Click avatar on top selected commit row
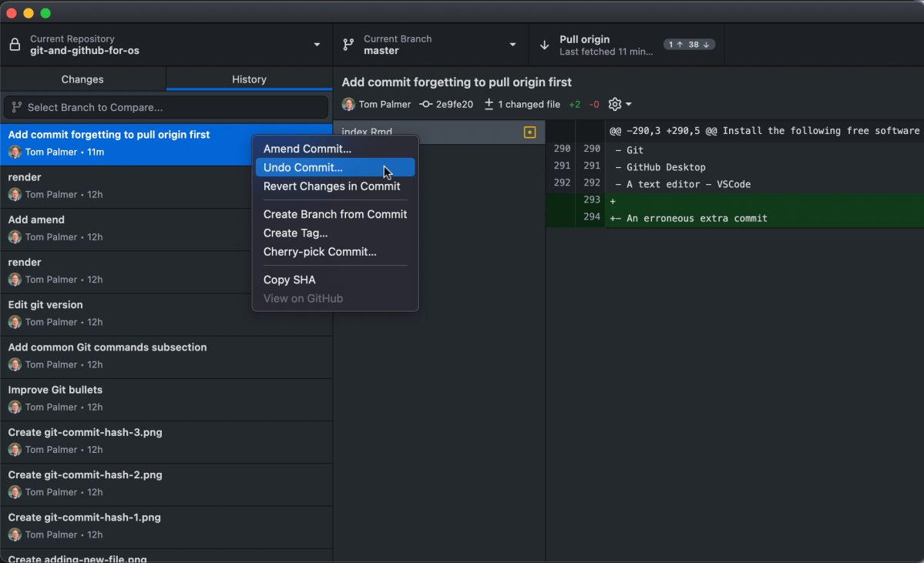This screenshot has height=563, width=924. point(15,152)
